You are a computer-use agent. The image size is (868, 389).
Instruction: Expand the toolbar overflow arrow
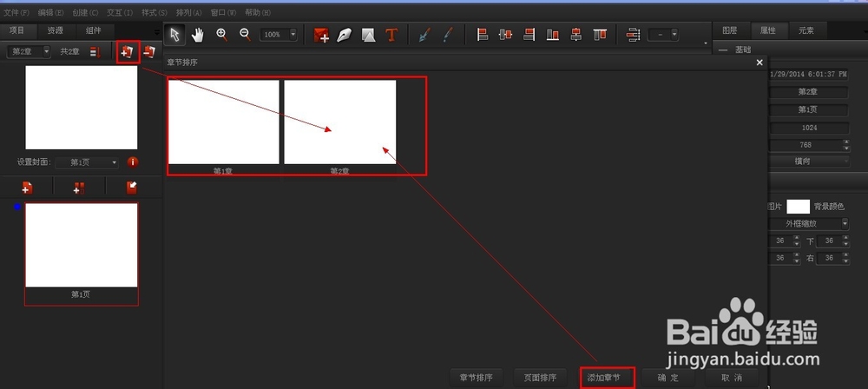click(705, 43)
